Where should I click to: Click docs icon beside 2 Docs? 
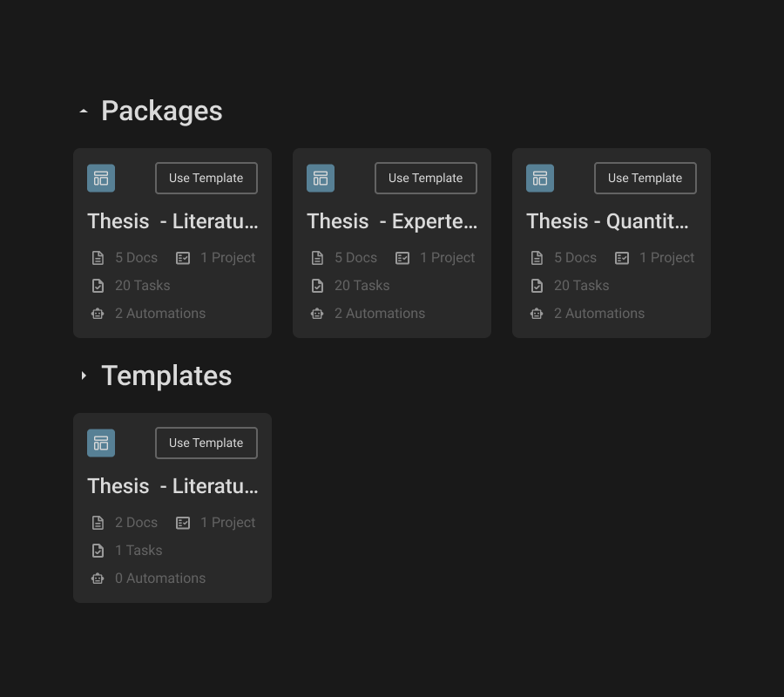click(x=98, y=523)
